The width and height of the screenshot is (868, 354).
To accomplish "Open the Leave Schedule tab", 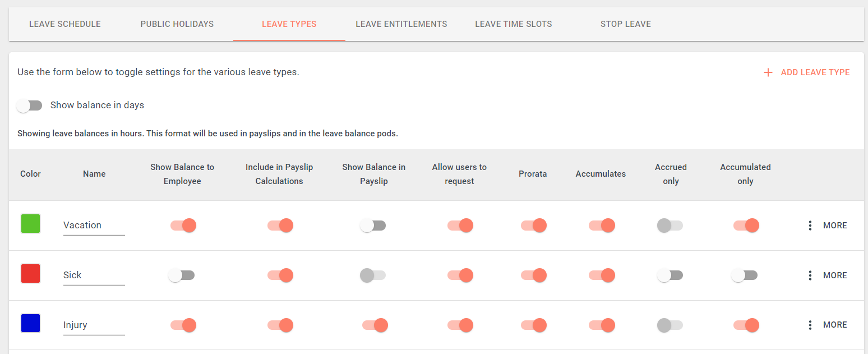I will [x=65, y=24].
